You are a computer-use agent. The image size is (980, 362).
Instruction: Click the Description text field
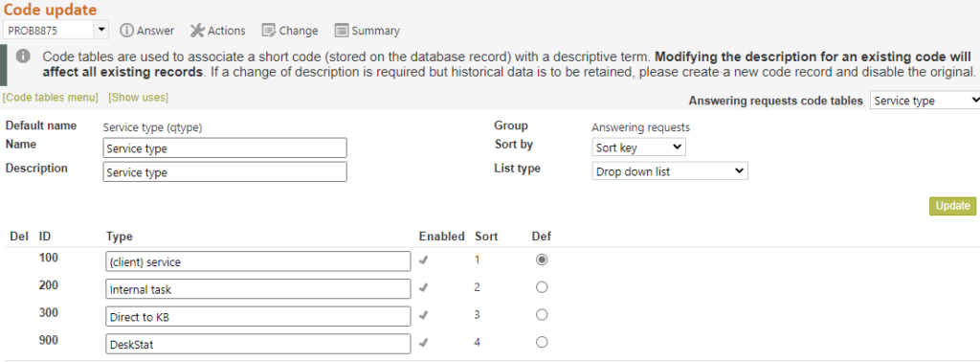pos(225,172)
